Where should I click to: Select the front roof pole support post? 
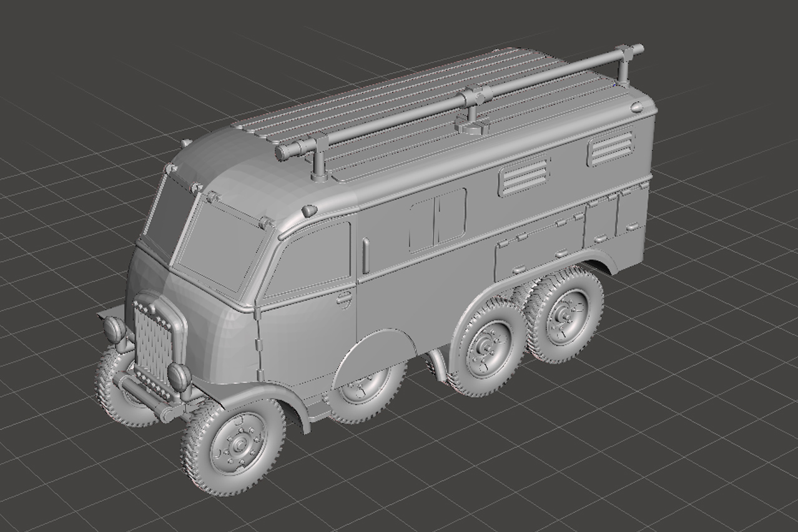tap(320, 159)
